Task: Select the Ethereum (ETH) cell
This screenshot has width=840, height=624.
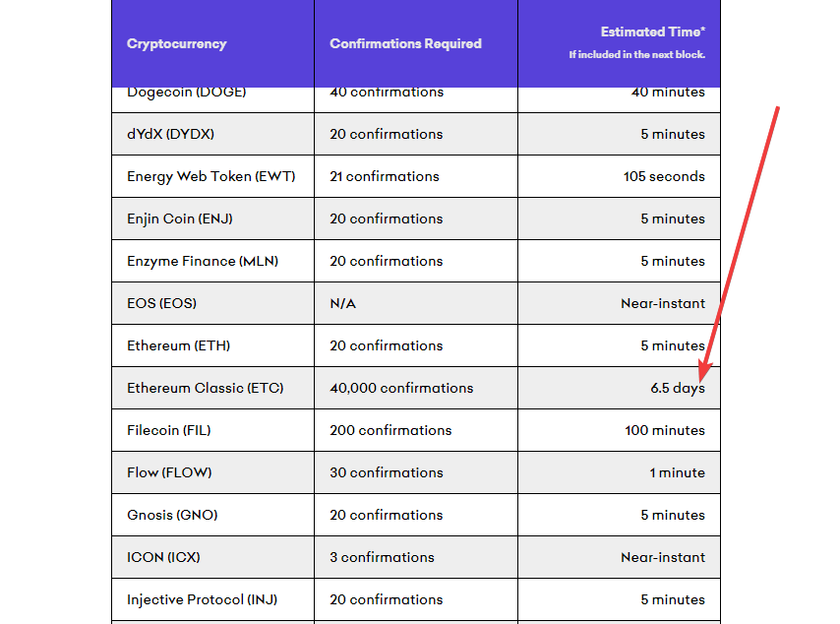Action: pos(178,345)
